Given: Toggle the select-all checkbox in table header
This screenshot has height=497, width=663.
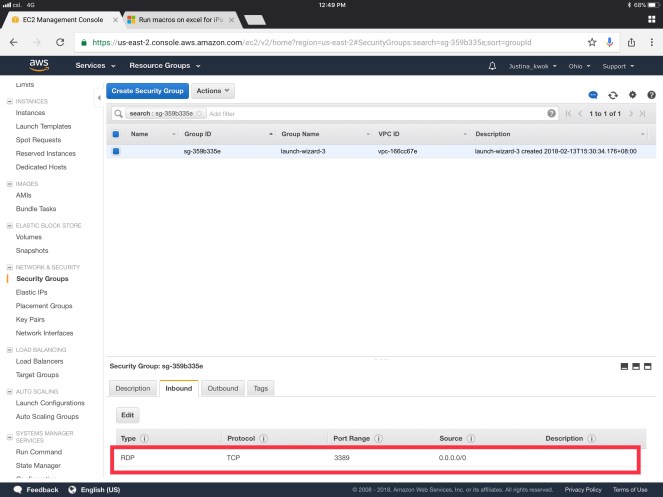Looking at the screenshot, I should 116,133.
